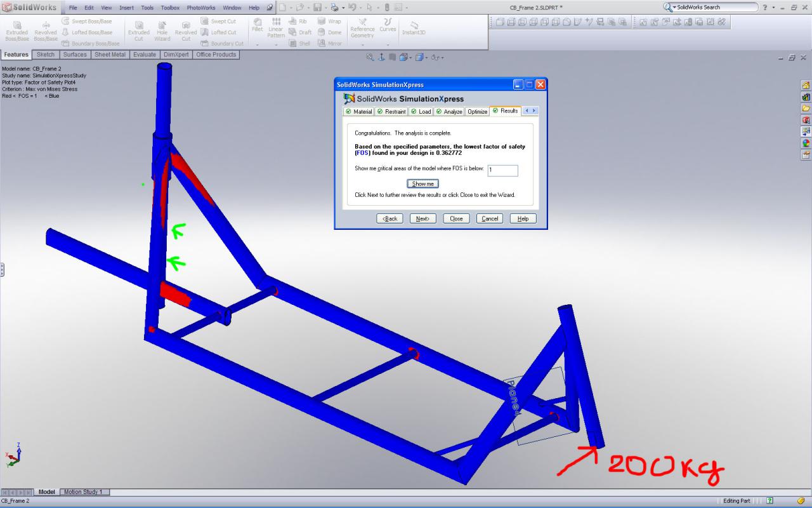Expand Reference Geometry dropdown arrow
812x508 pixels.
click(362, 45)
